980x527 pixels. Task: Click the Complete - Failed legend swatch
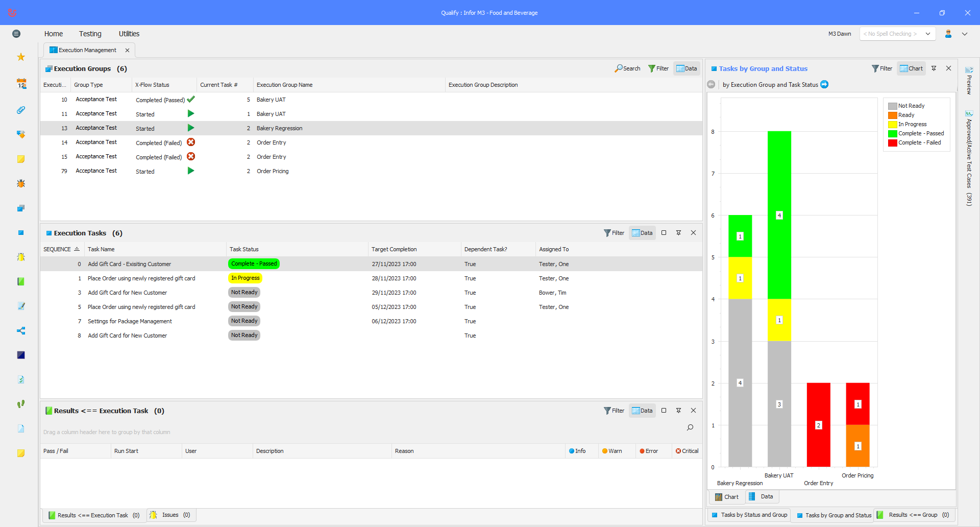[x=892, y=142]
